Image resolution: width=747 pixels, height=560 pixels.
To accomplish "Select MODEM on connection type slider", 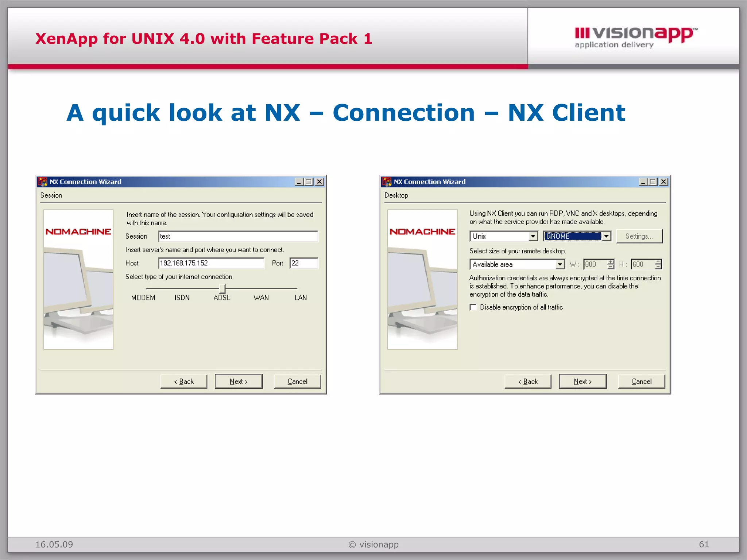I will [143, 298].
